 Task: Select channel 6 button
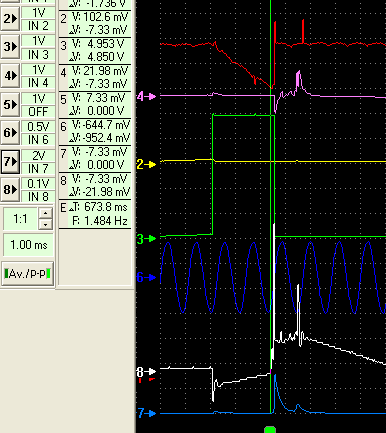coord(10,133)
